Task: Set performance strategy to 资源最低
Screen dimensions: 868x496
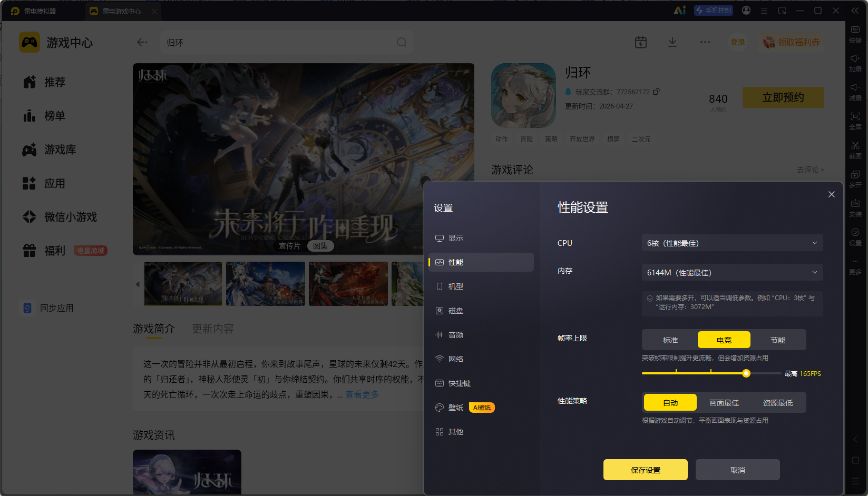Action: [778, 403]
